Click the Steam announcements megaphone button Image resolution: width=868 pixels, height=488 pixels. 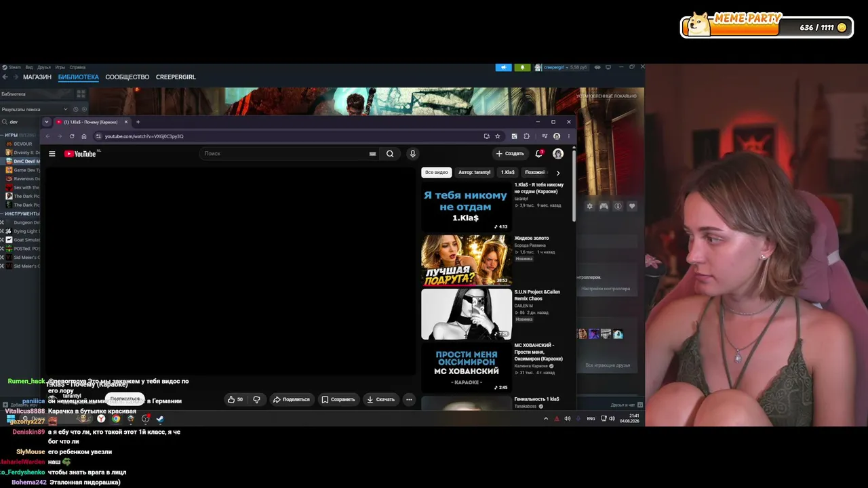tap(503, 67)
